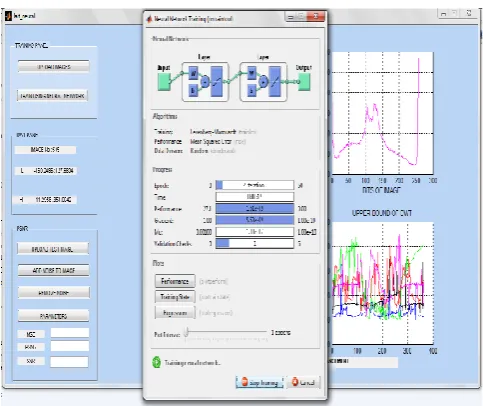Click the IMAGE No: 5/5 field
The width and height of the screenshot is (483, 406).
[x=45, y=150]
